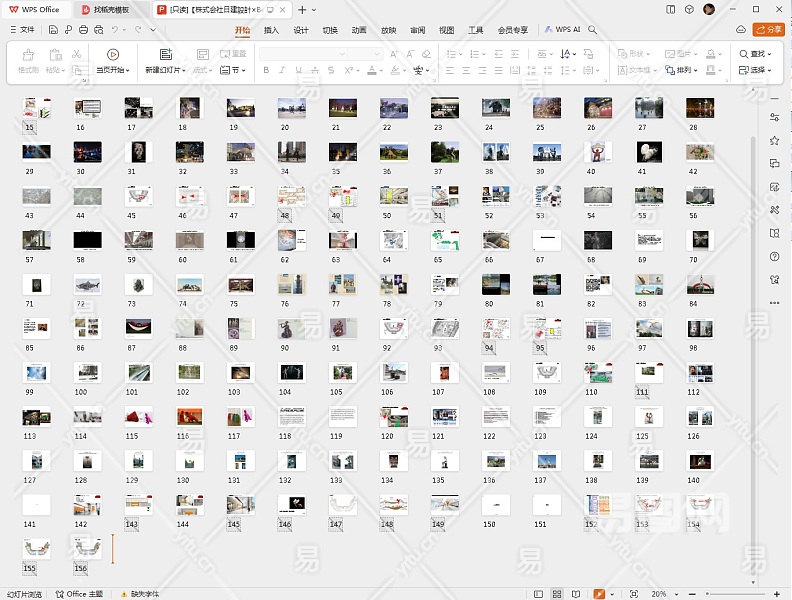
Task: Switch to the 插入 ribbon tab
Action: click(x=271, y=30)
